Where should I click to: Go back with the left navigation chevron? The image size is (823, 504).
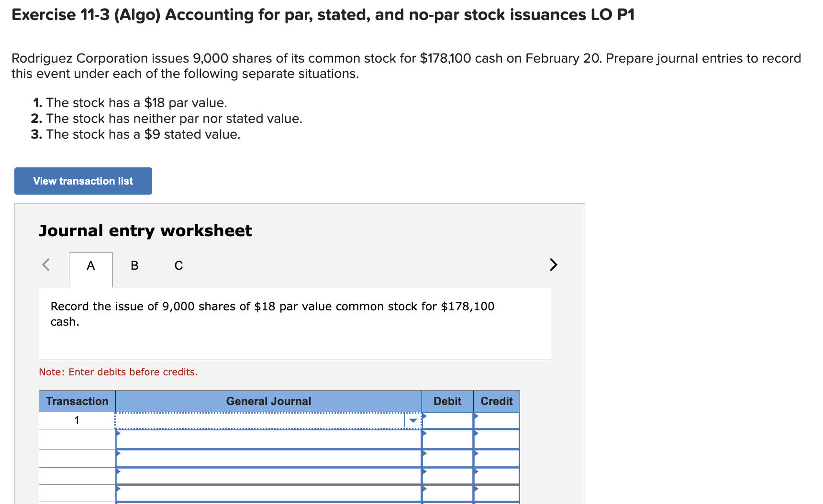pos(45,265)
